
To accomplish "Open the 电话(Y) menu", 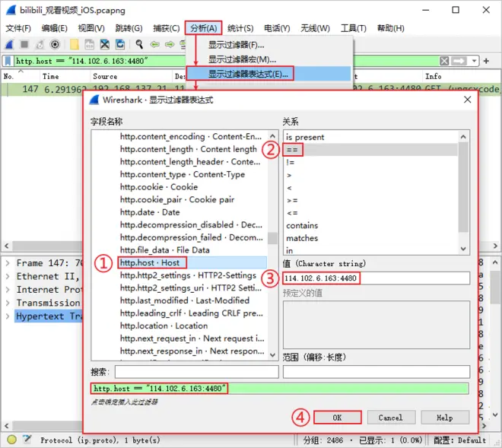I will tap(277, 28).
